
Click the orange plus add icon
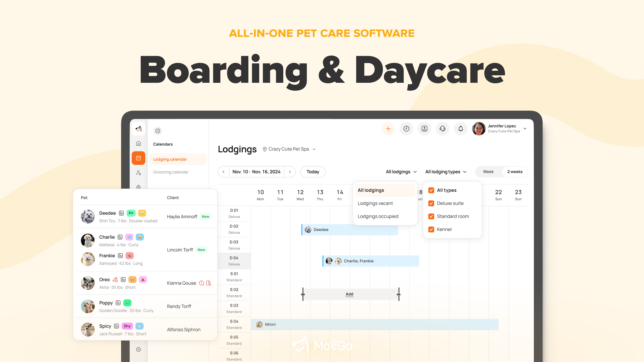click(x=388, y=129)
